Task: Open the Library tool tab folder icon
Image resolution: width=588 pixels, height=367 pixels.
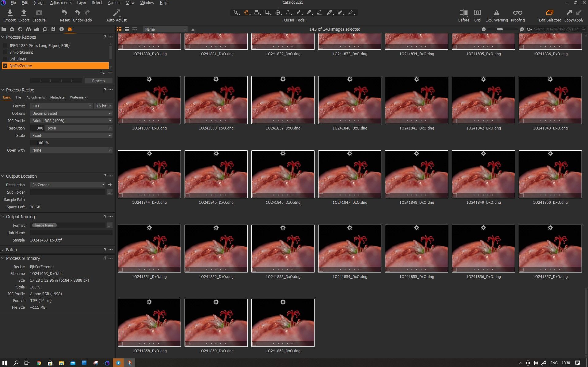Action: (x=4, y=29)
